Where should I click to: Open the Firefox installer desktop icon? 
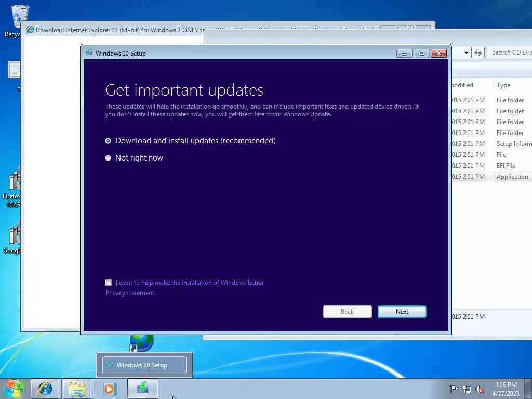[x=11, y=187]
